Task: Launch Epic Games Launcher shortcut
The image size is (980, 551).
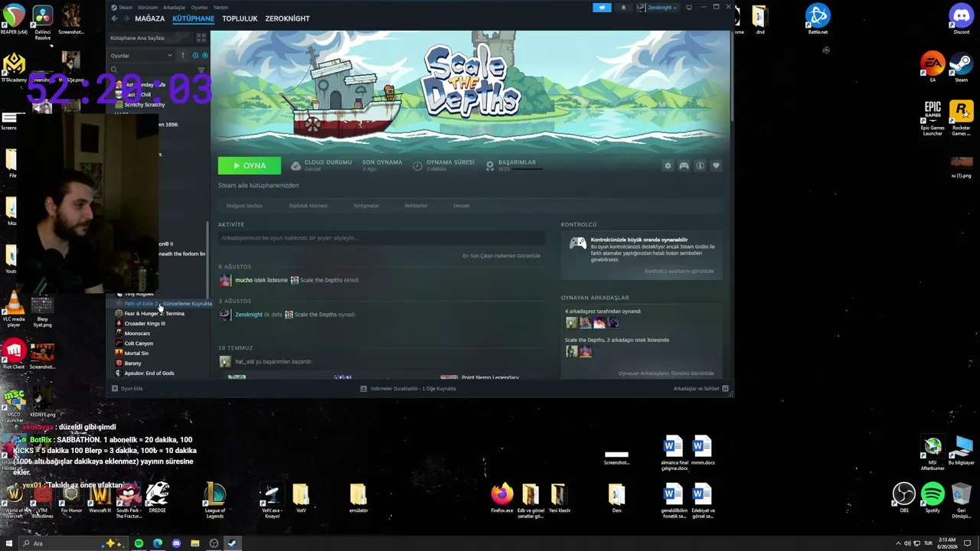Action: (x=933, y=118)
